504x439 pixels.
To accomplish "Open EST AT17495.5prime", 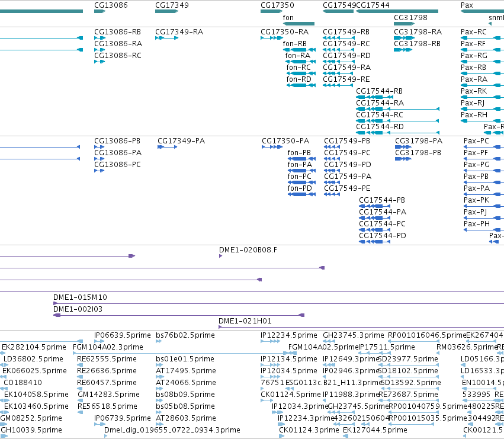I will [x=186, y=371].
